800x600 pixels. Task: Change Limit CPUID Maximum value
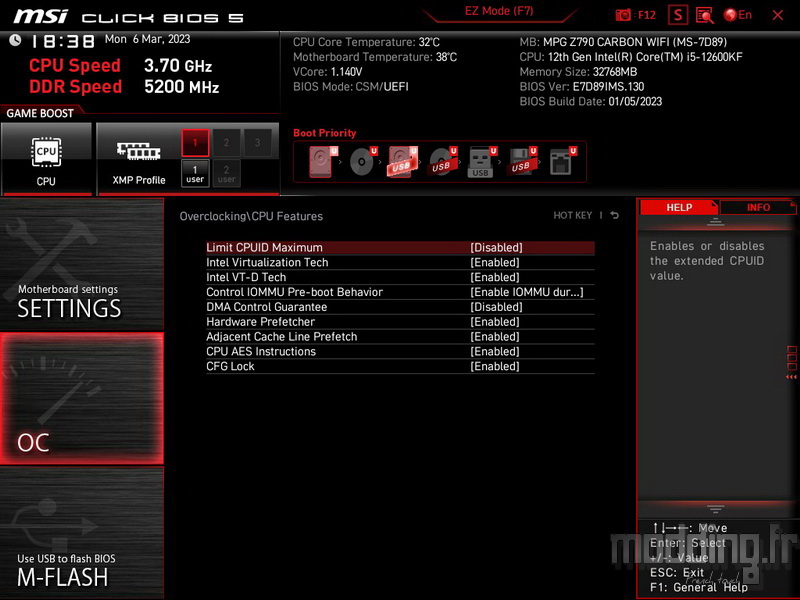[x=496, y=247]
